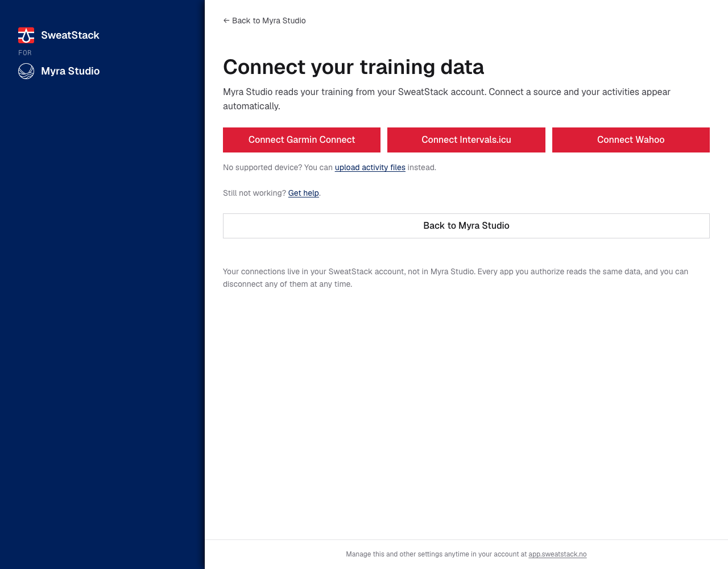Image resolution: width=728 pixels, height=569 pixels.
Task: Click the SweatStack logo icon
Action: coord(26,35)
